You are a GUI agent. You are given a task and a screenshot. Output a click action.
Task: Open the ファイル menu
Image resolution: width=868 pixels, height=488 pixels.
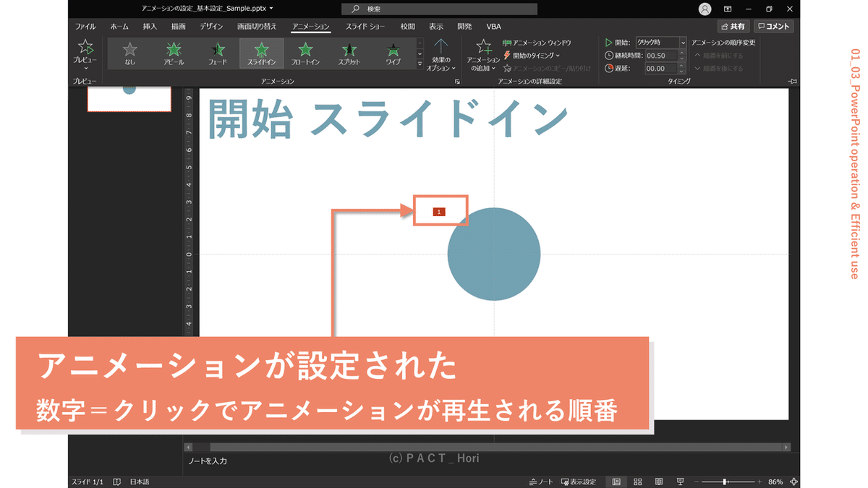point(85,26)
